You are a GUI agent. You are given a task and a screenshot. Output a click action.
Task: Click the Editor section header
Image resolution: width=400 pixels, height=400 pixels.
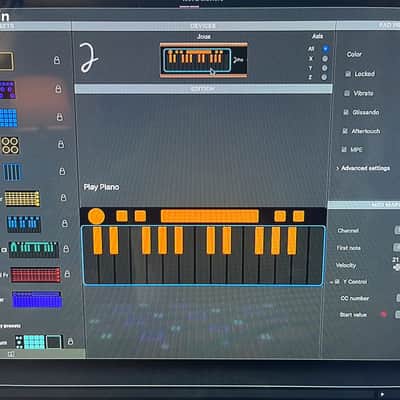coord(203,89)
